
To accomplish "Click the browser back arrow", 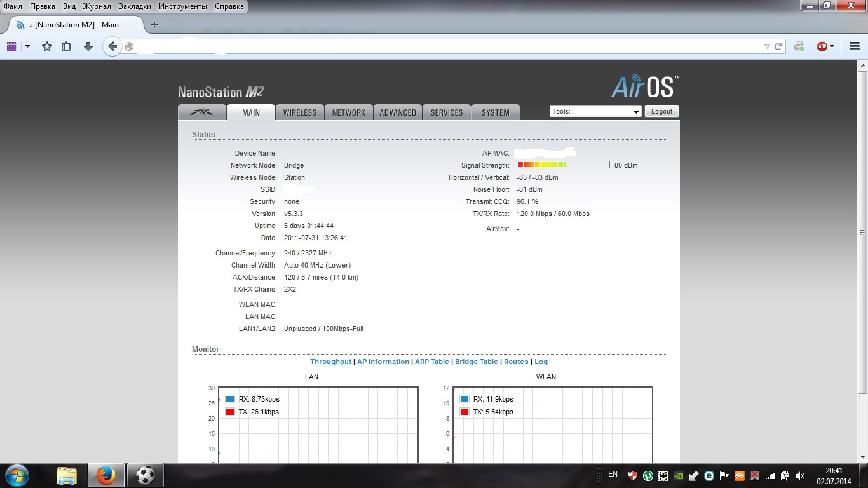I will tap(112, 46).
